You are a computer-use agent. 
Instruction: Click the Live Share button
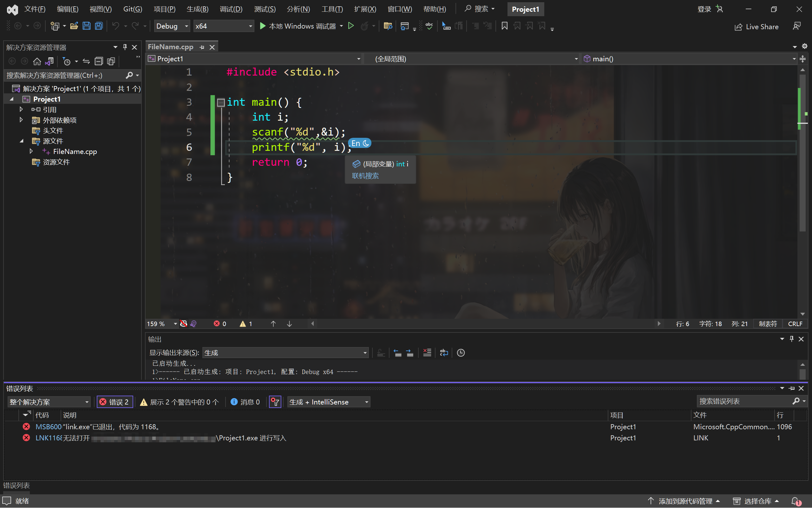click(x=756, y=27)
